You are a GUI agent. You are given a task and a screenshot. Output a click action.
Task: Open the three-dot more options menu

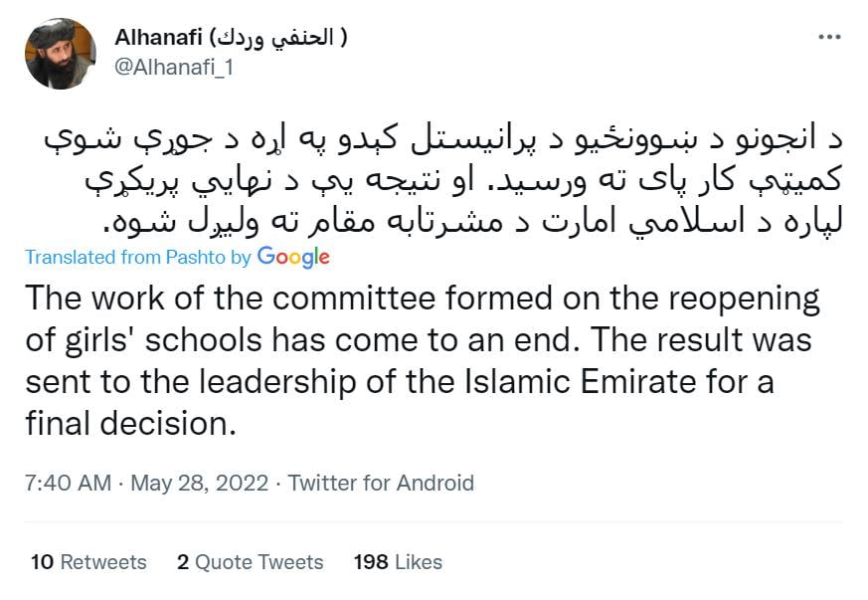click(x=828, y=37)
